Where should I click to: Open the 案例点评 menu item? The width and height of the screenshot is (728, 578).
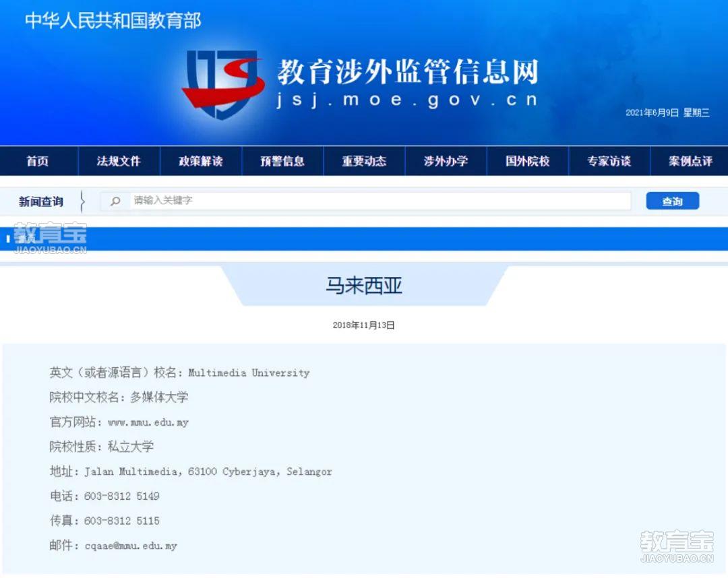690,161
